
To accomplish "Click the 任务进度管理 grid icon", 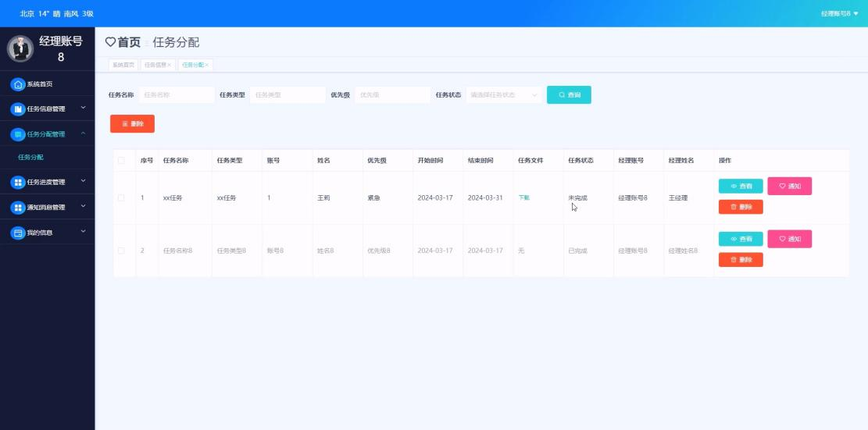I will click(x=18, y=182).
